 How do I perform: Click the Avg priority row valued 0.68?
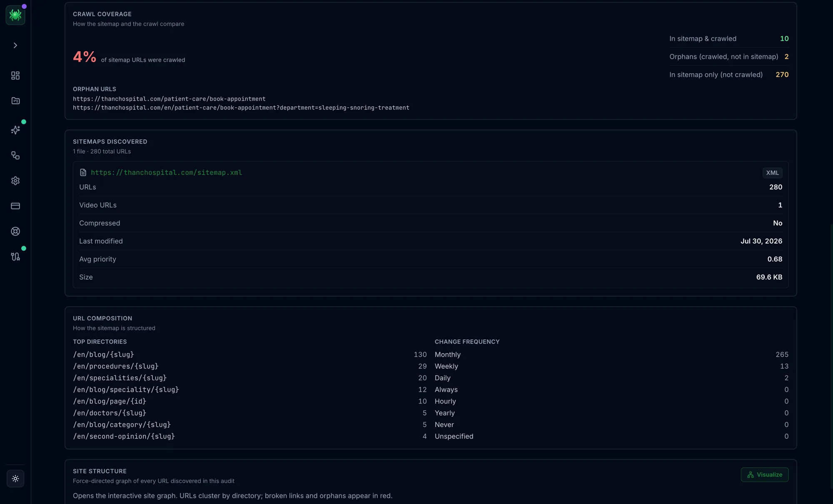(x=431, y=259)
